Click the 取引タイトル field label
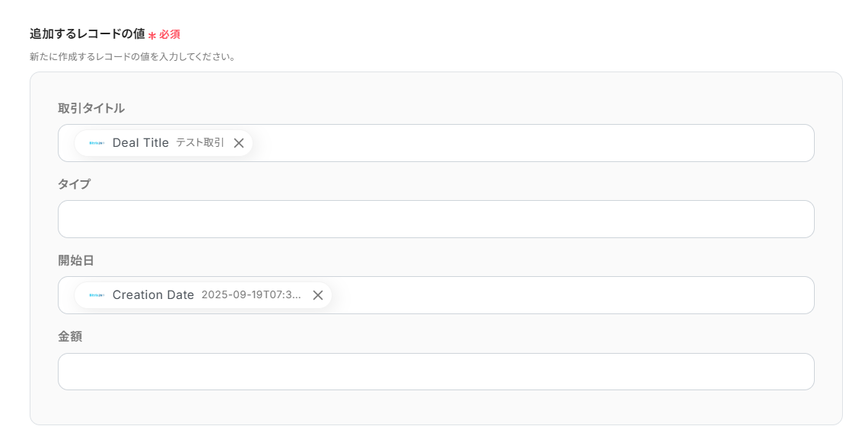 (91, 108)
